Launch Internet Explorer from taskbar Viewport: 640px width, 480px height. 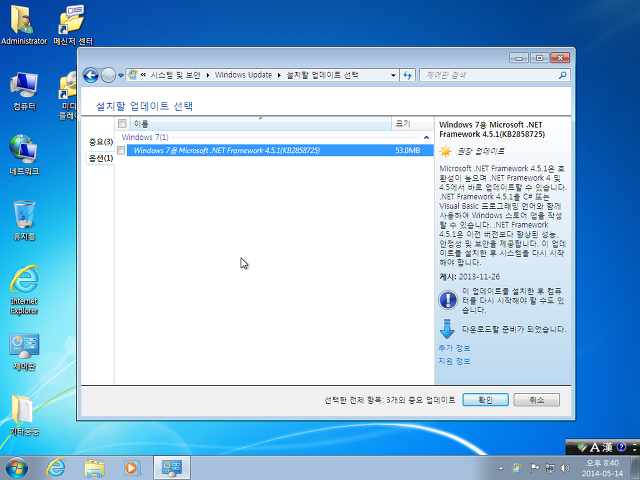click(x=56, y=468)
